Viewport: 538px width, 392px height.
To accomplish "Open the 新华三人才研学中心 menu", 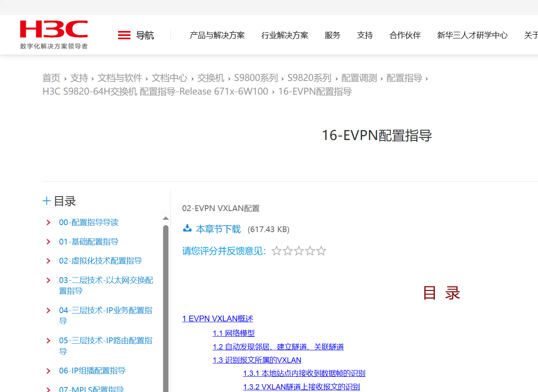I will click(x=472, y=36).
